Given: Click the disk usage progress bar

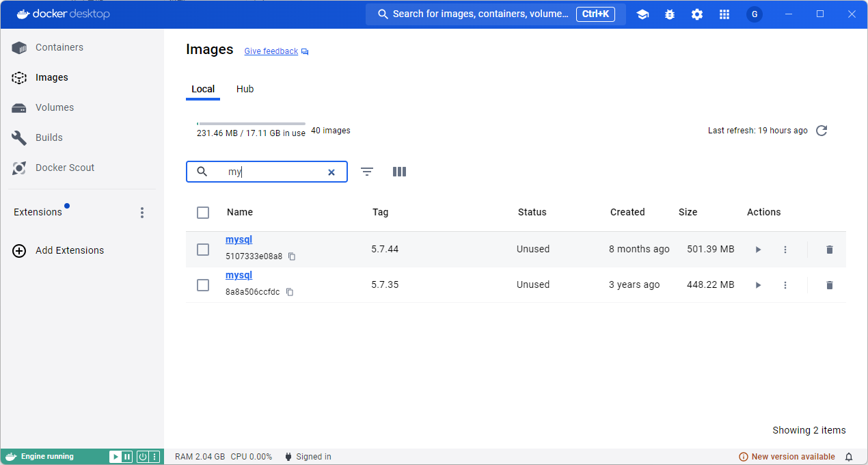Looking at the screenshot, I should click(251, 124).
